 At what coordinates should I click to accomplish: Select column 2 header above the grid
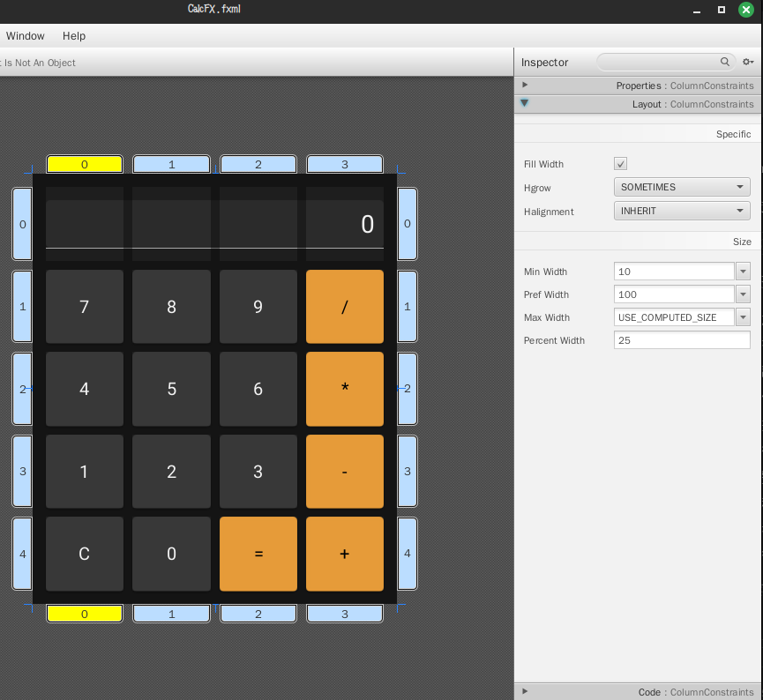258,164
